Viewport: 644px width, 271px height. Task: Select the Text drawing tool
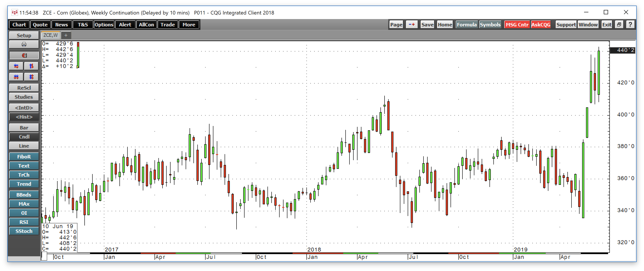coord(24,166)
